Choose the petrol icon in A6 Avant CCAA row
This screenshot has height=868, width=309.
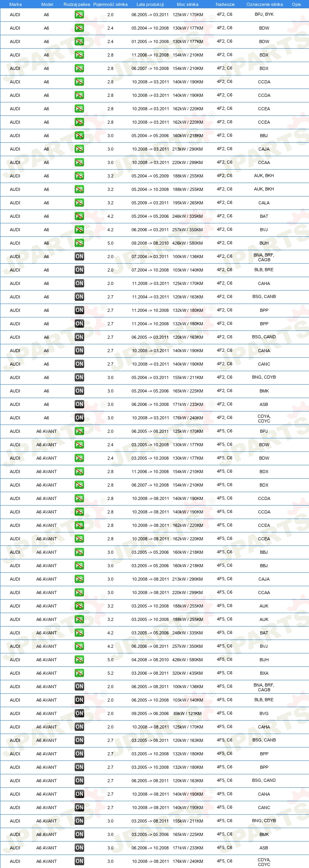click(79, 593)
